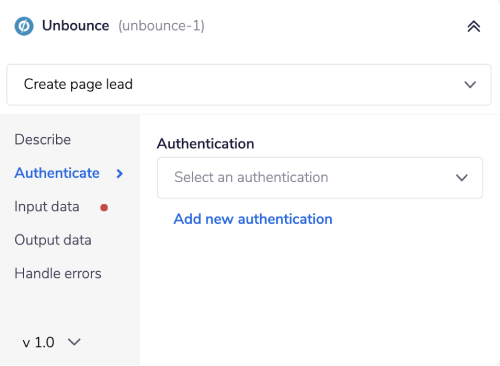Click the red error dot beside Input data

click(x=104, y=208)
